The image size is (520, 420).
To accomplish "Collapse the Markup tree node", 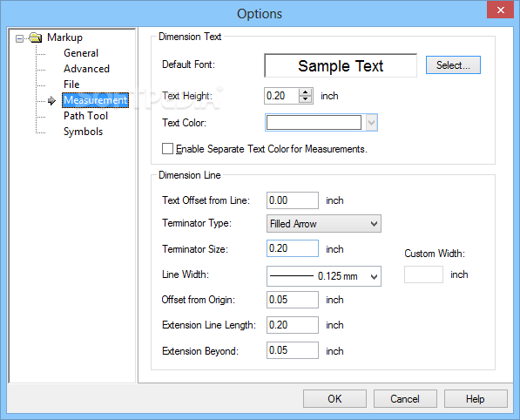I will tap(19, 39).
